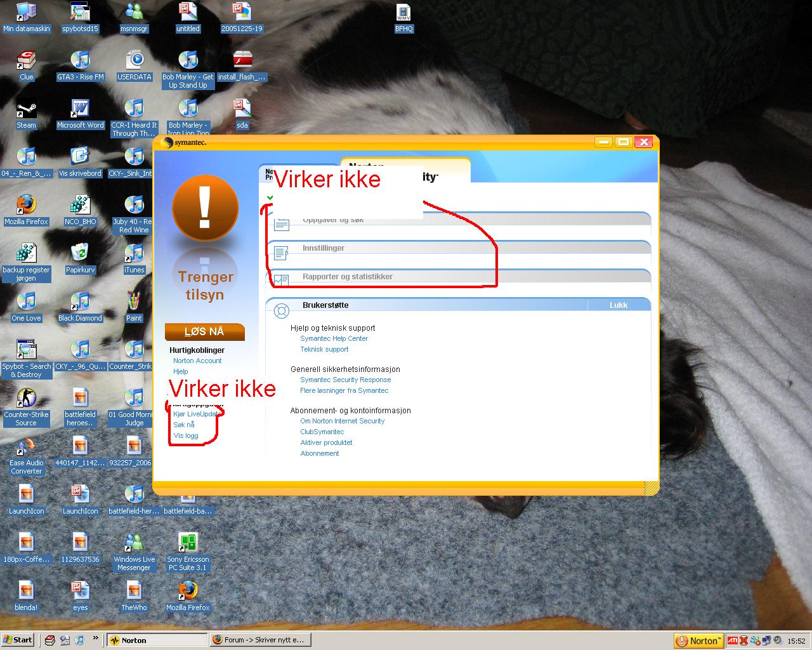Image resolution: width=812 pixels, height=650 pixels.
Task: Select the sda file icon
Action: coord(242,115)
